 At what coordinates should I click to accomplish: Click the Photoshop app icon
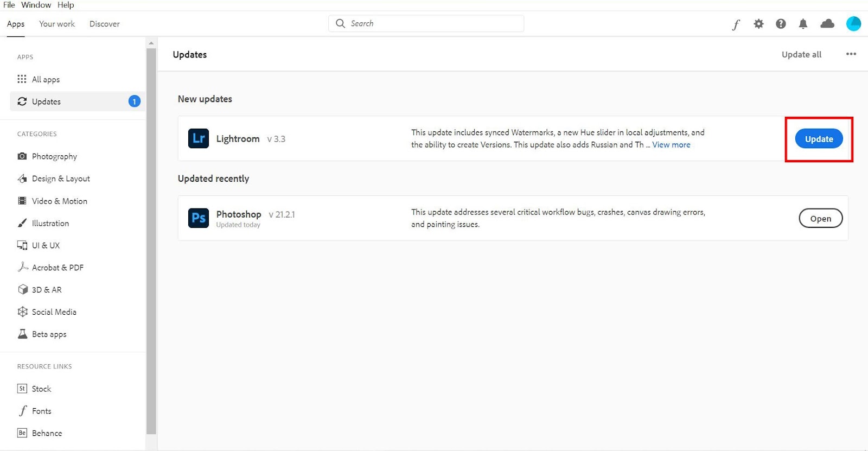199,218
